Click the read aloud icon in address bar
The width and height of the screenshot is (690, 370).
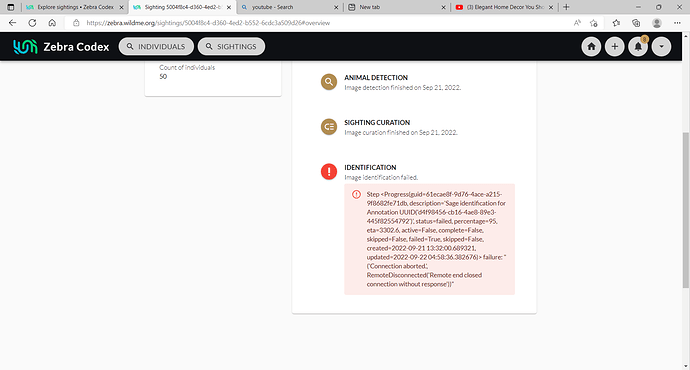click(577, 23)
